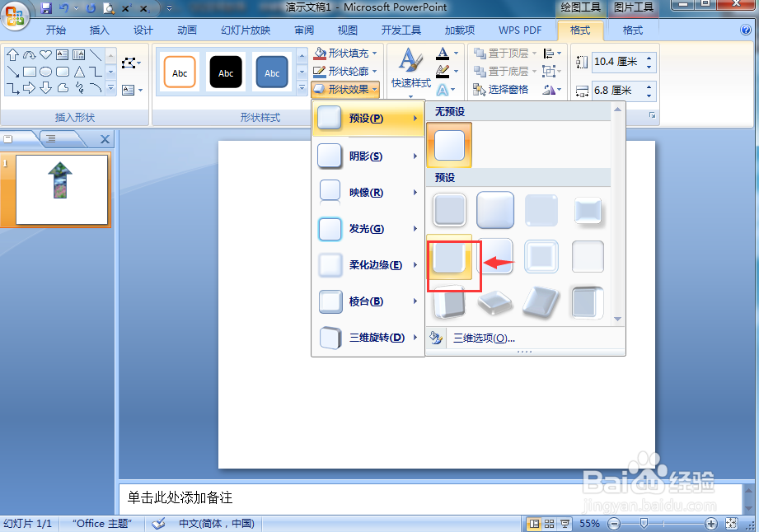Open shape fill (形状填充) dropdown

pyautogui.click(x=344, y=54)
